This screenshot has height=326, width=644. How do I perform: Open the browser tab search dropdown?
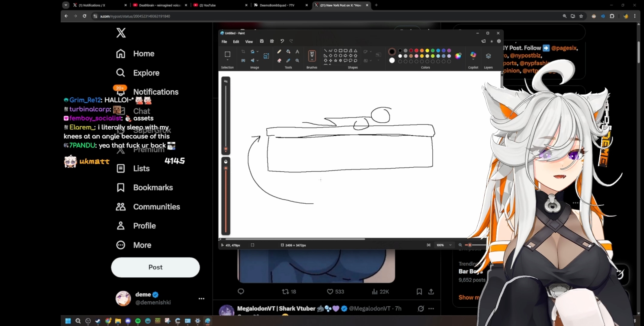pyautogui.click(x=66, y=5)
